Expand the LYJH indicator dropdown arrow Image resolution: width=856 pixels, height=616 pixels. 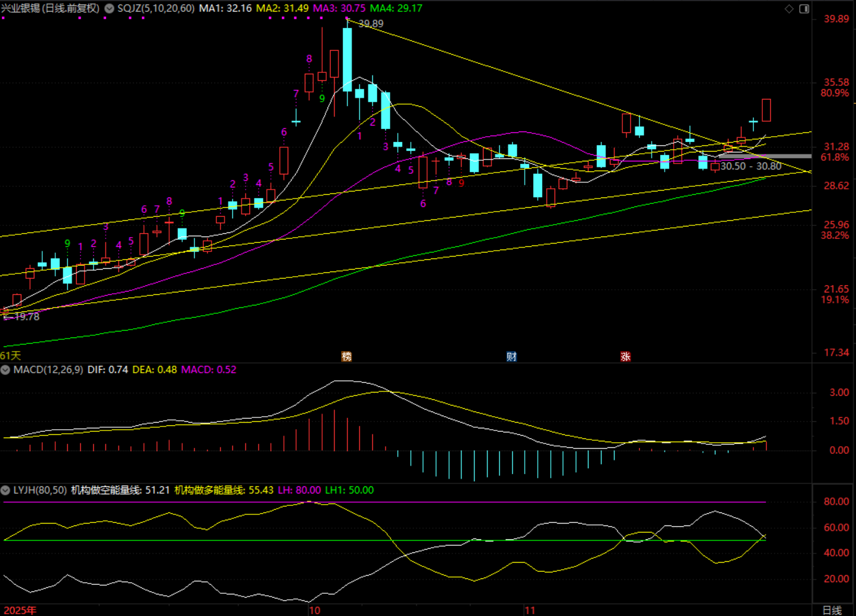pyautogui.click(x=6, y=490)
